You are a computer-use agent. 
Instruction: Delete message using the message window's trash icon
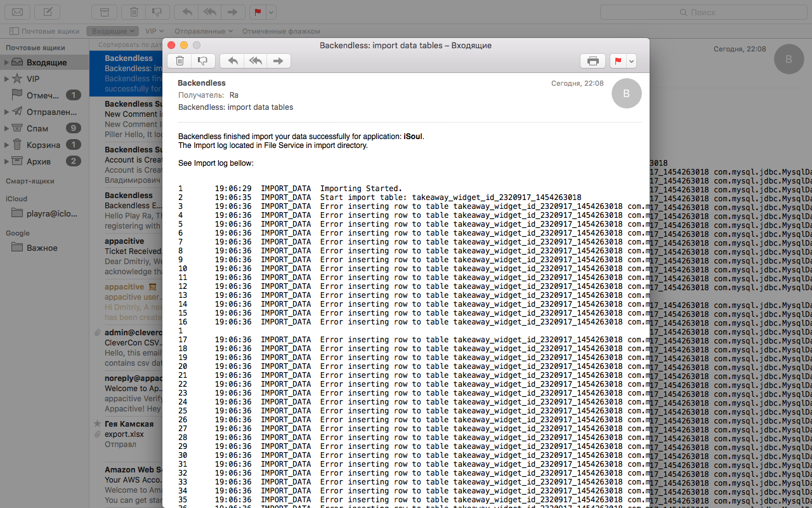tap(180, 61)
